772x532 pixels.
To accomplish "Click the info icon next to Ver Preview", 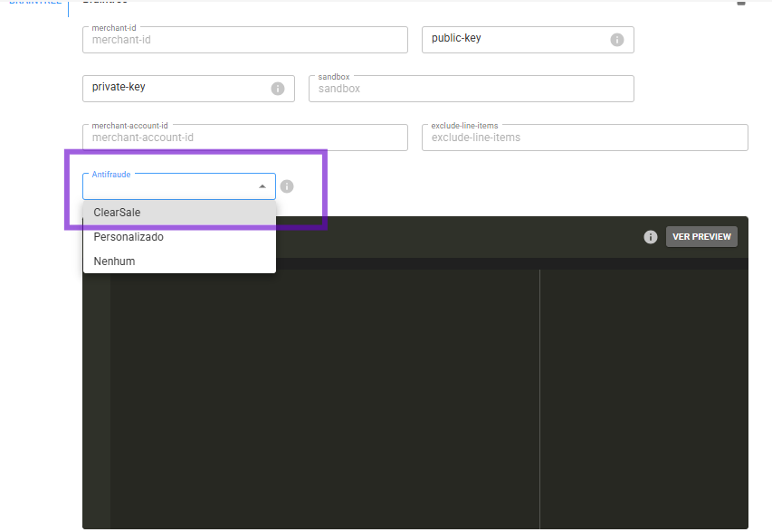I will (651, 237).
